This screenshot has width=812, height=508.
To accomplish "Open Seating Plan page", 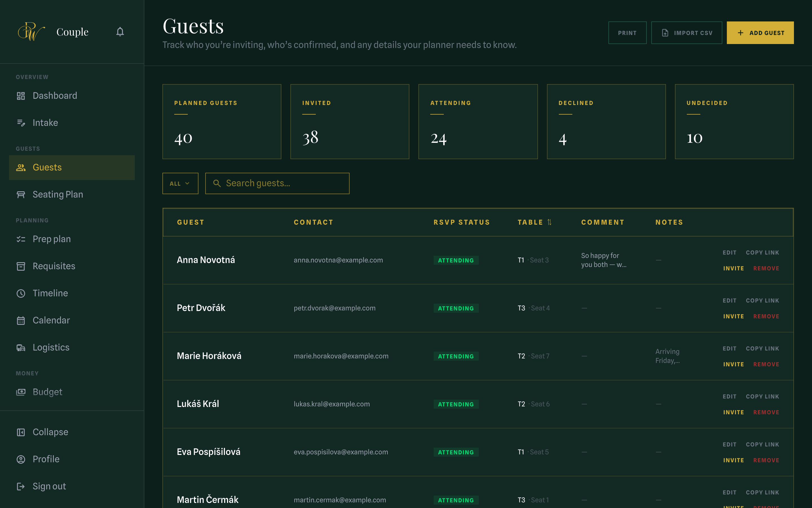I will pos(72,194).
